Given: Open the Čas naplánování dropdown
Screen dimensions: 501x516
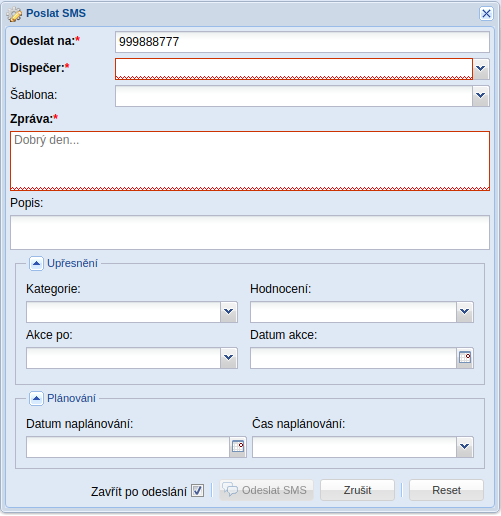Looking at the screenshot, I should pos(465,447).
